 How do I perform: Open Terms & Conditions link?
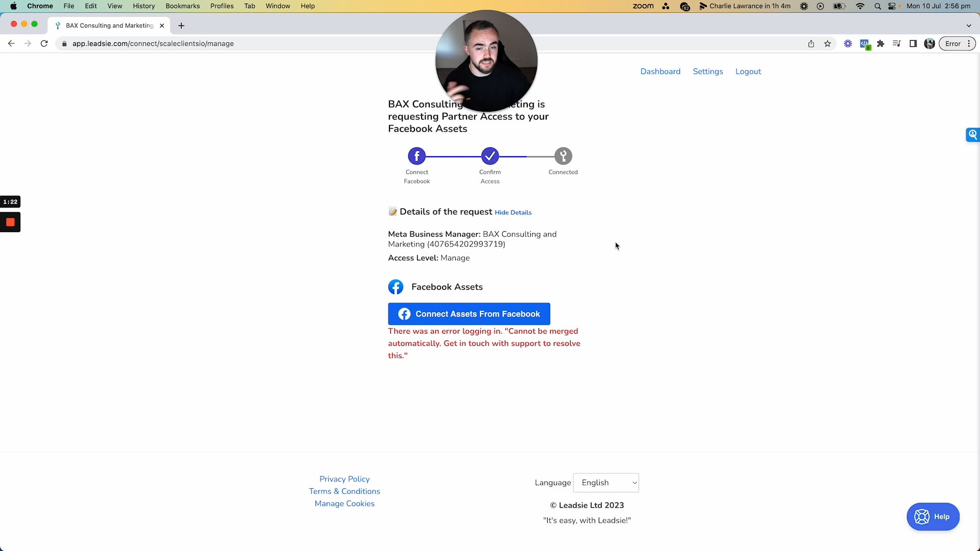pyautogui.click(x=345, y=491)
